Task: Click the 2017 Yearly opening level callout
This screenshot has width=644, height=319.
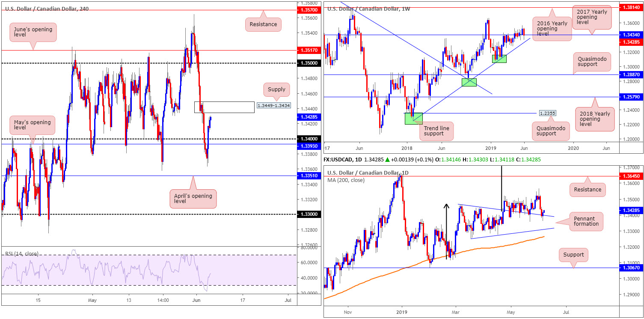Action: (592, 19)
